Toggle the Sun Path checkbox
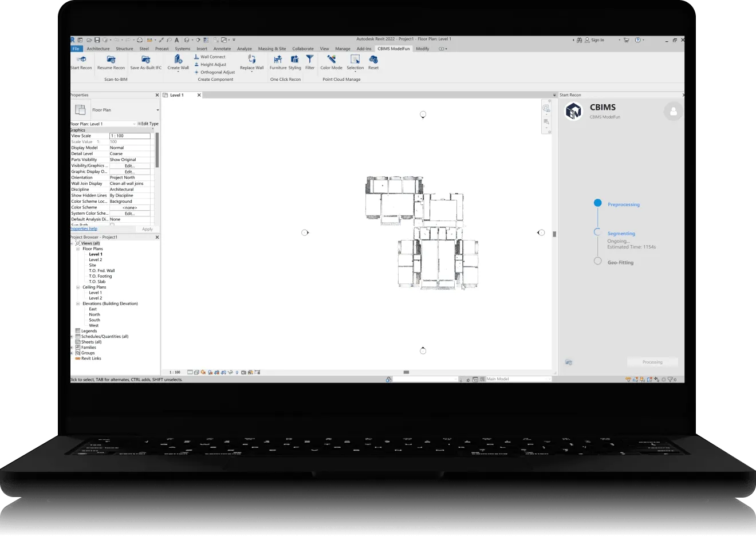 point(112,224)
